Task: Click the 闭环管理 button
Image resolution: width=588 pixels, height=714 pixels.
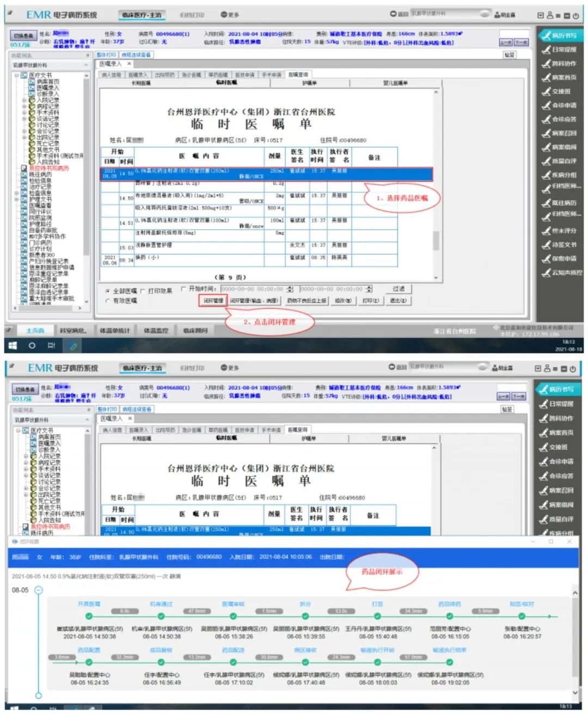Action: (213, 301)
